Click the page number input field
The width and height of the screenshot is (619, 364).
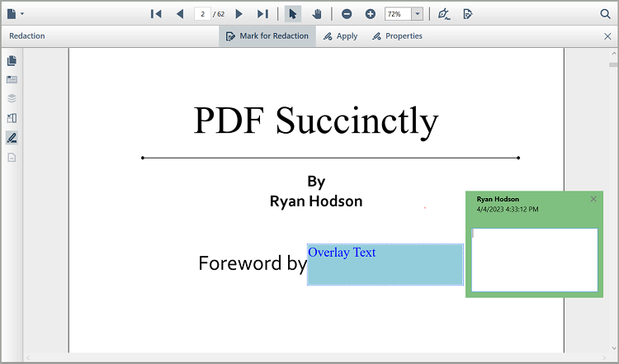point(202,14)
